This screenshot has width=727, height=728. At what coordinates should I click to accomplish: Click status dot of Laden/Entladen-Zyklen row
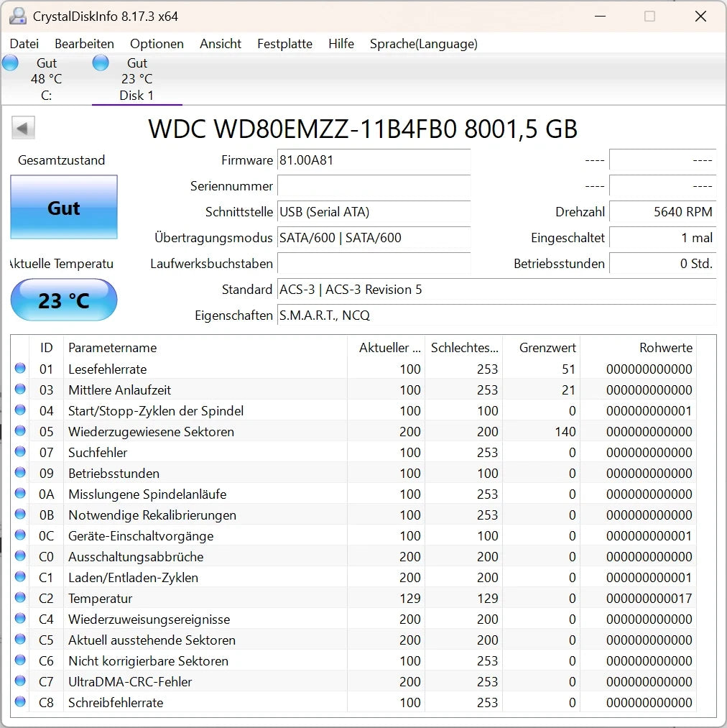[20, 576]
